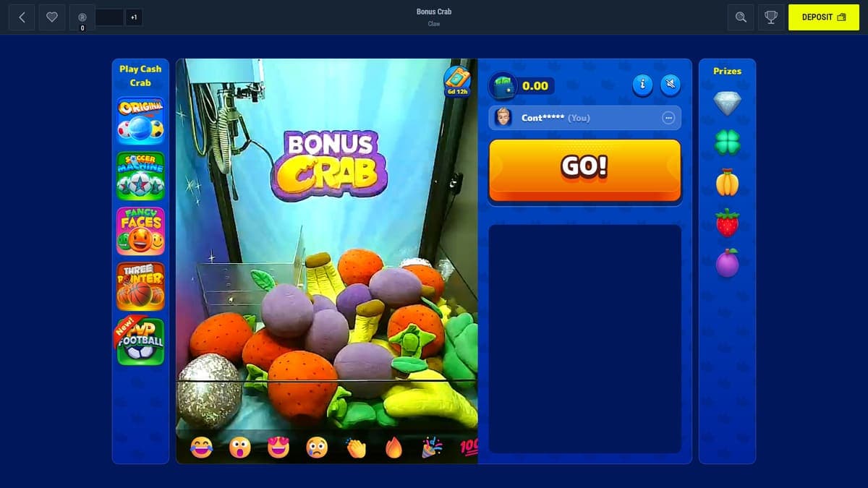868x488 pixels.
Task: Send the fire emoji reaction
Action: (393, 448)
